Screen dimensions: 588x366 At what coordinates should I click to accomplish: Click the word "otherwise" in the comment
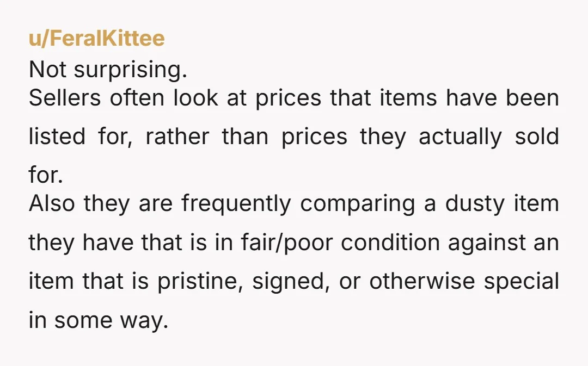[422, 281]
